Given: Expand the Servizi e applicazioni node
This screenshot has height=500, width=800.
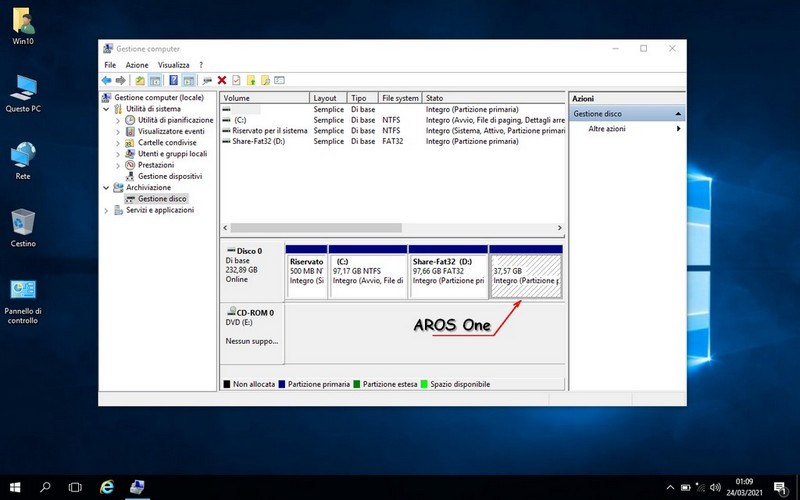Looking at the screenshot, I should click(107, 210).
